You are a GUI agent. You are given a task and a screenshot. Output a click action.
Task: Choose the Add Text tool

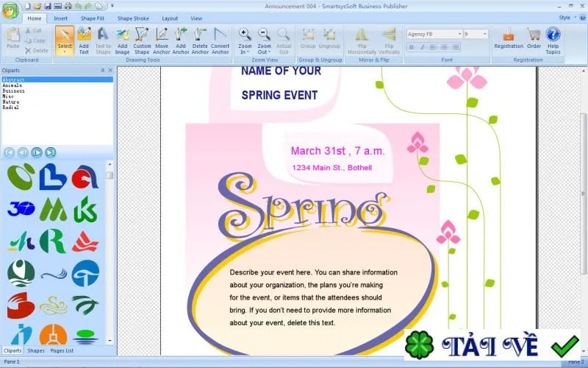click(84, 40)
